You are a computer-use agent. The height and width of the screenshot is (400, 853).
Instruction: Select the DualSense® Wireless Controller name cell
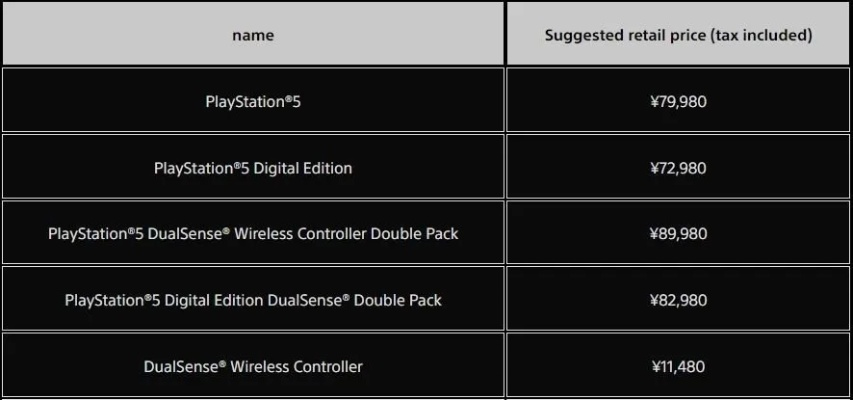pos(253,366)
